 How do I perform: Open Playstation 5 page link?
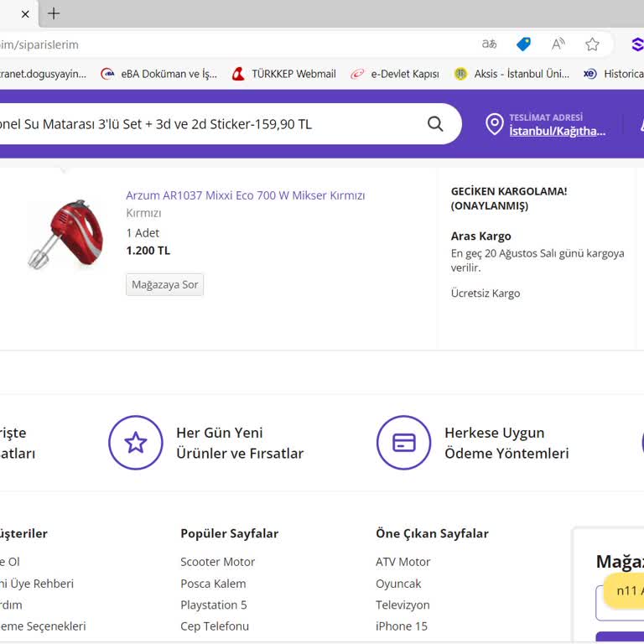coord(214,605)
